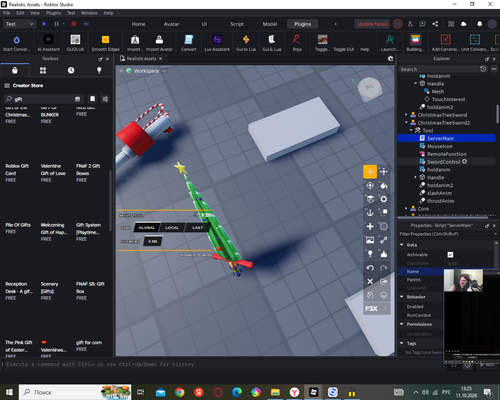Select the F3X Lighting bulb tool

[x=370, y=254]
